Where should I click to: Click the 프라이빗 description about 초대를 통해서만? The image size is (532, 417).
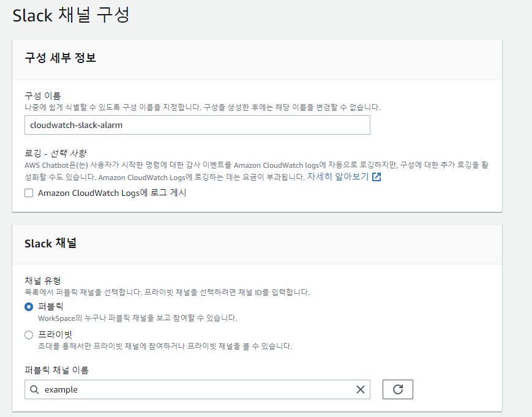click(x=165, y=346)
